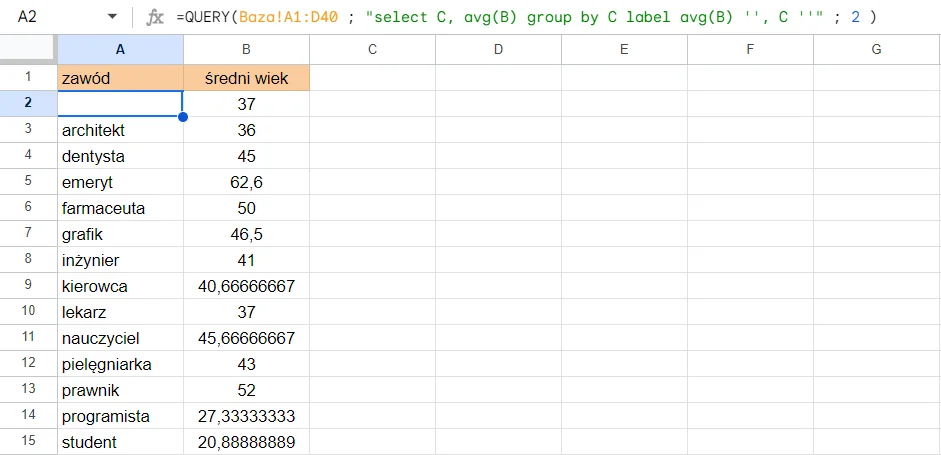
Task: Click the Name box showing A2
Action: [50, 17]
